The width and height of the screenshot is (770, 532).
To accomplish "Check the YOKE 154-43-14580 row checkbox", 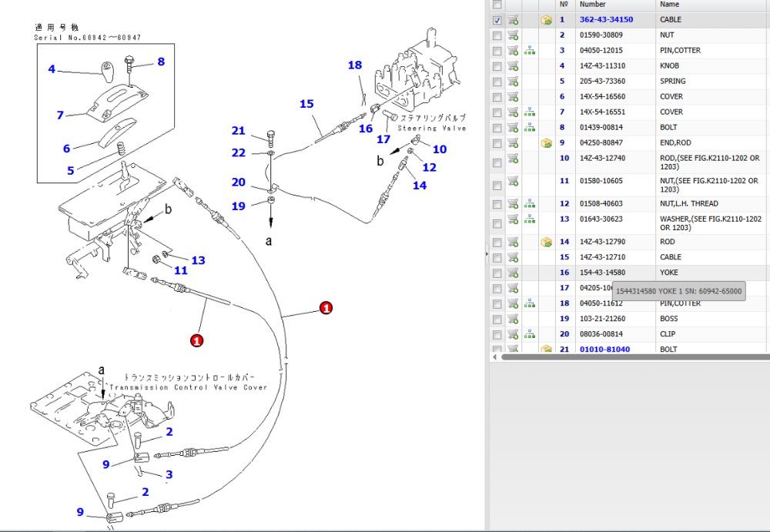I will 497,273.
